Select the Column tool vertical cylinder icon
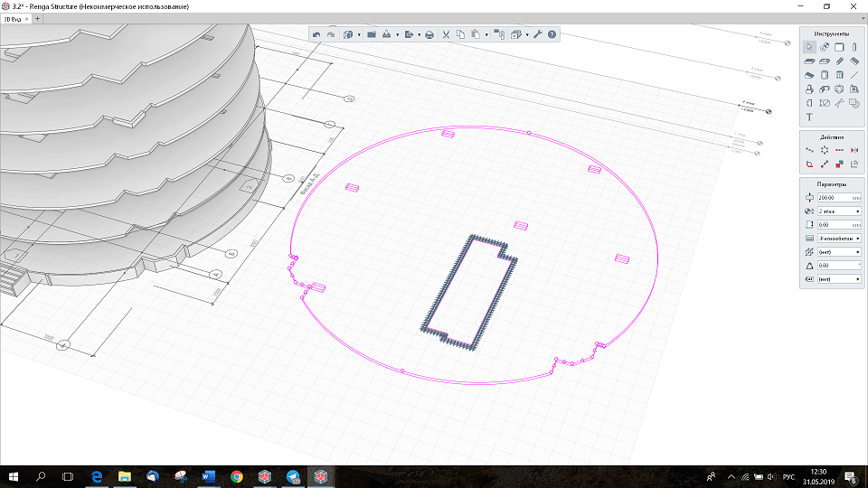 click(x=854, y=47)
